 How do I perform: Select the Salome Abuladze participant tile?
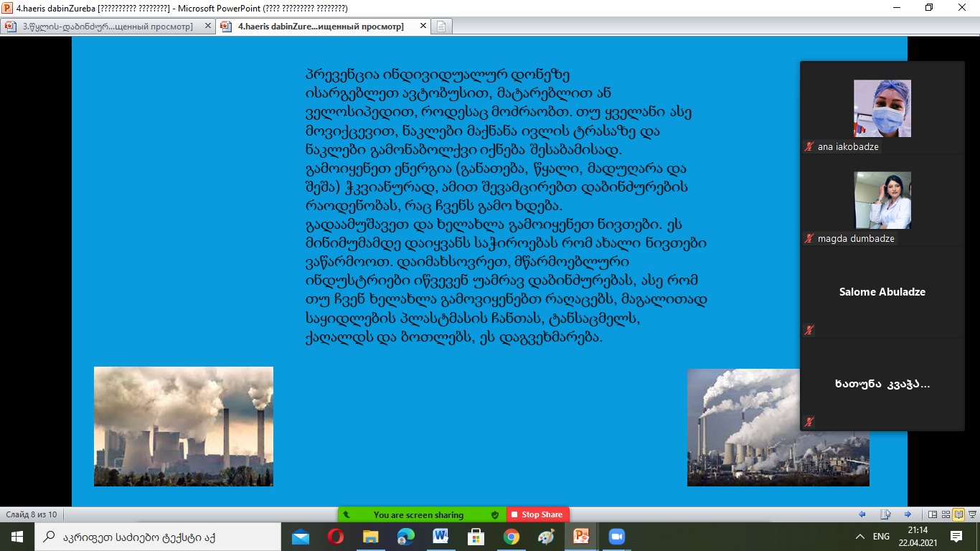[x=882, y=292]
